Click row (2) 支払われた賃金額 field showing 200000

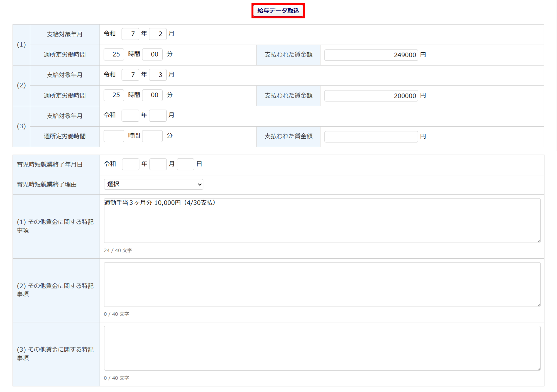[x=371, y=96]
